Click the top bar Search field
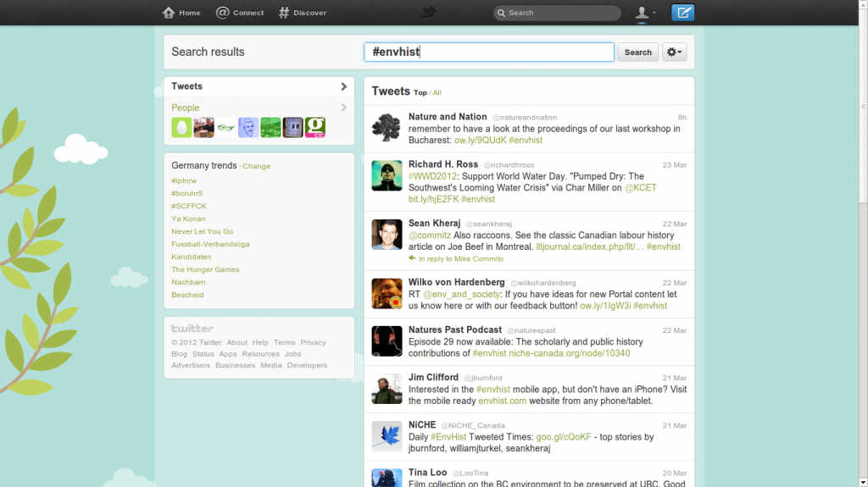This screenshot has width=868, height=487. [557, 12]
